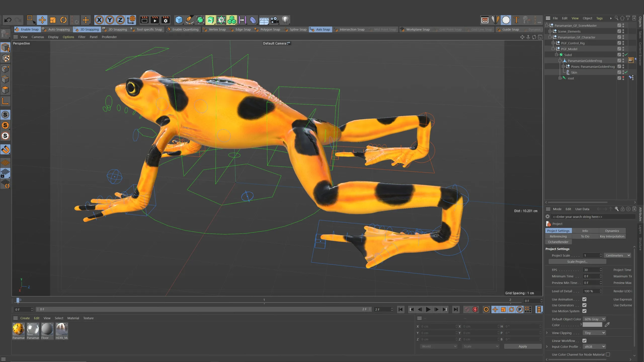The image size is (644, 362).
Task: Toggle the X axis lock
Action: click(x=99, y=20)
